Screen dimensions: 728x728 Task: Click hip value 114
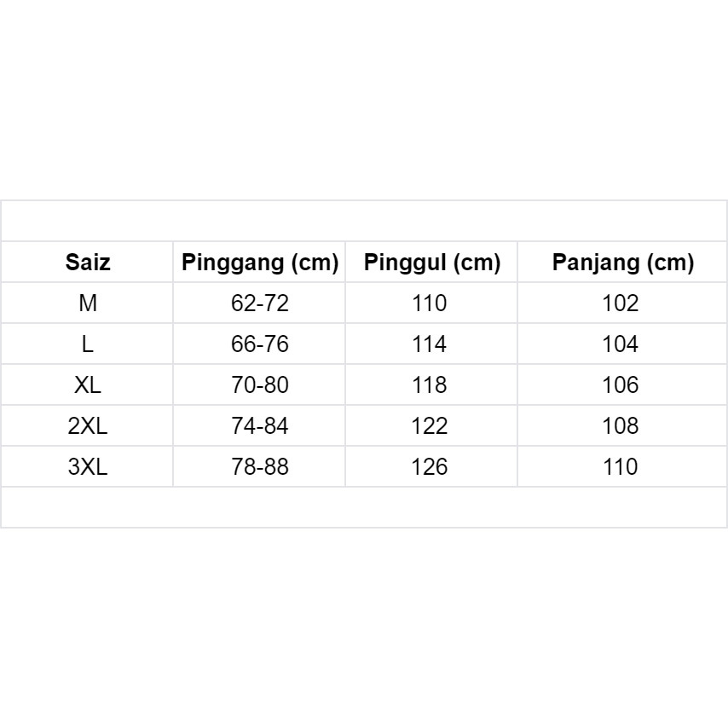coord(429,344)
